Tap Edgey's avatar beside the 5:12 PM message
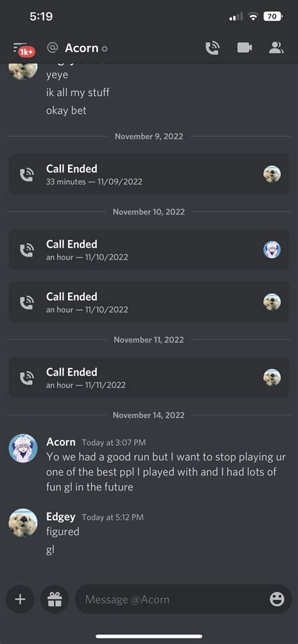298x644 pixels. coord(23,522)
